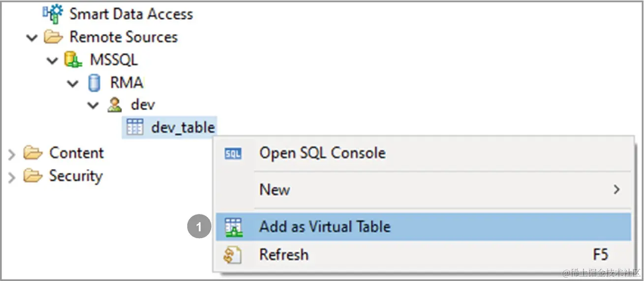The image size is (644, 281).
Task: Click the dev_table table grid icon
Action: pyautogui.click(x=135, y=127)
